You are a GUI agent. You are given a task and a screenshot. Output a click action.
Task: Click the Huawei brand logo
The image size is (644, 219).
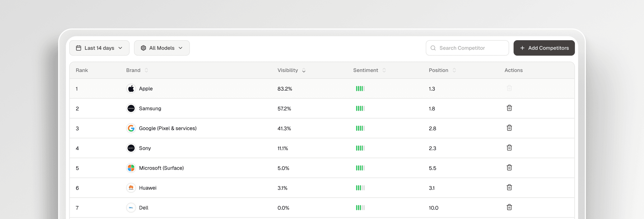pyautogui.click(x=131, y=188)
